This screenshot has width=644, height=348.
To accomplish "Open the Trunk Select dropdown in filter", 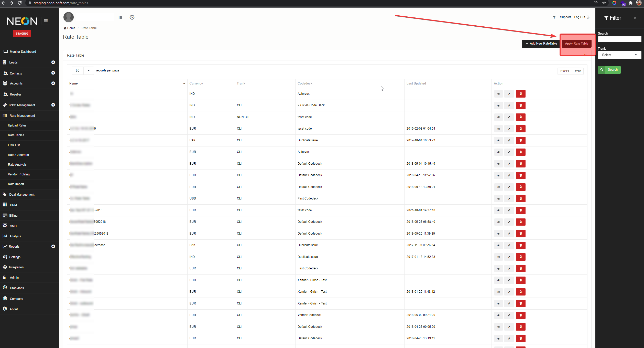I will [x=619, y=55].
